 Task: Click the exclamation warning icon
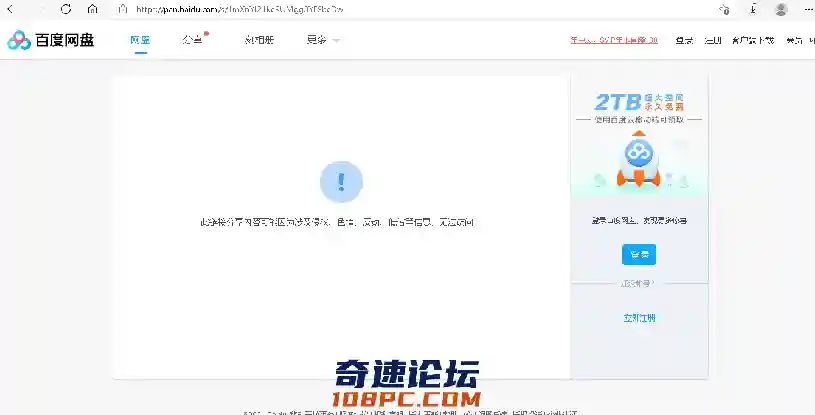tap(341, 181)
